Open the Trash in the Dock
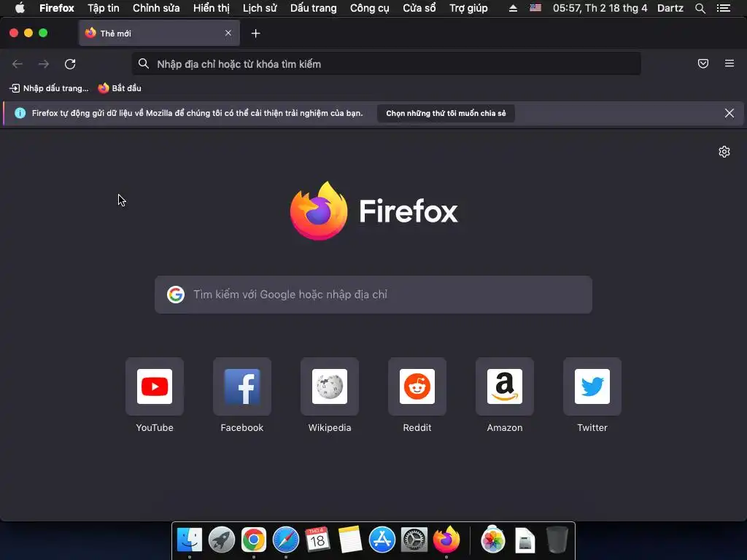This screenshot has height=560, width=747. 557,540
